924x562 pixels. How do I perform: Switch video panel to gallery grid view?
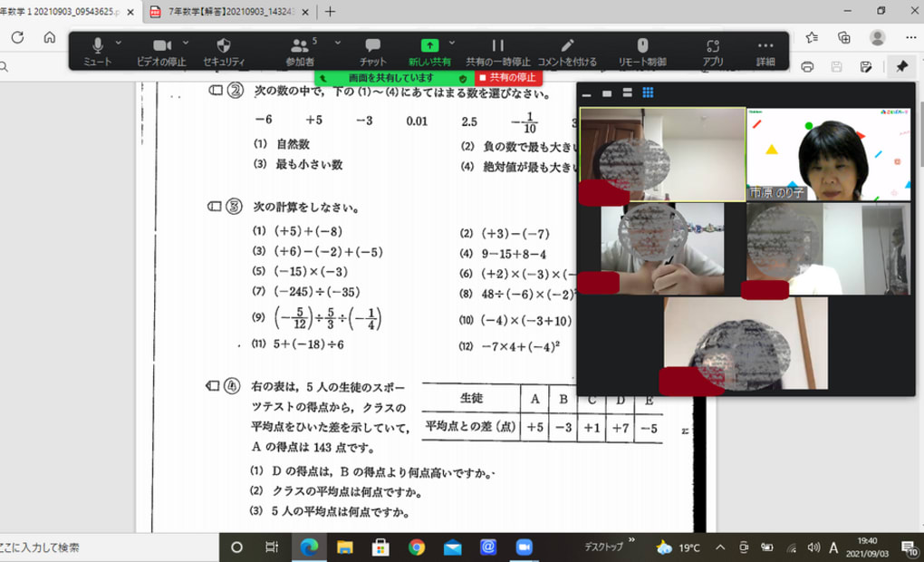point(649,92)
